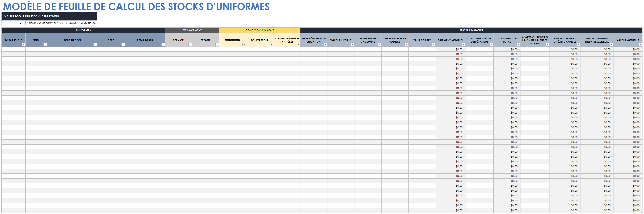
Task: Select the N° D'ARTICLE column header
Action: (13, 40)
